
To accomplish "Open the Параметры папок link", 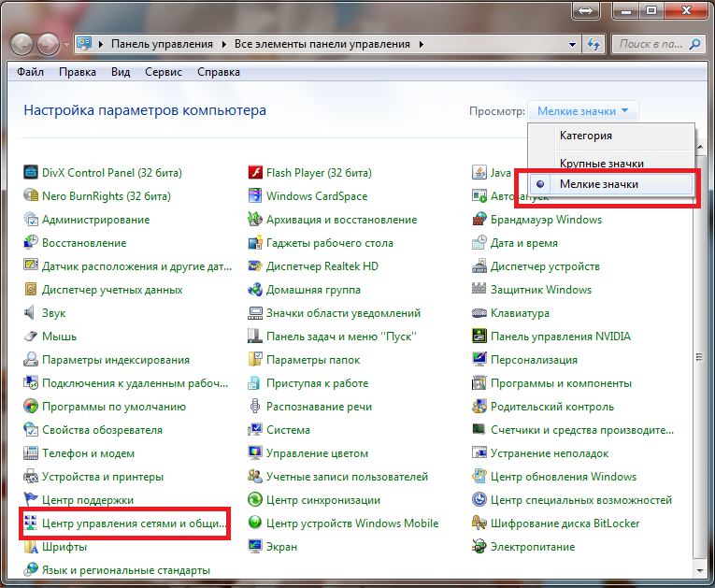I will point(313,360).
